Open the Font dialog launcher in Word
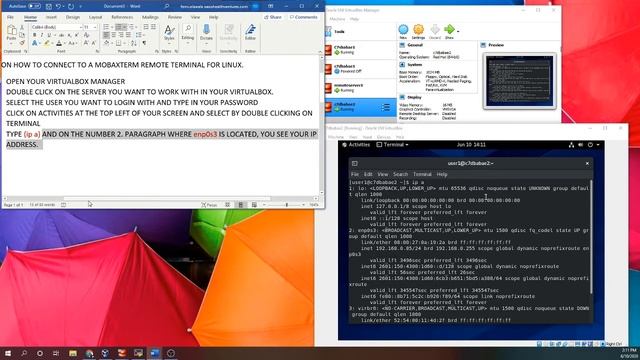This screenshot has width=640, height=360. point(97,51)
